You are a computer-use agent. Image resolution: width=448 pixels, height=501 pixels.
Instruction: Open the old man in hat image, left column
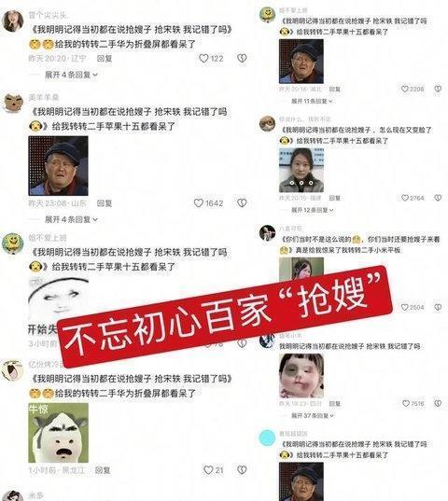tap(59, 166)
